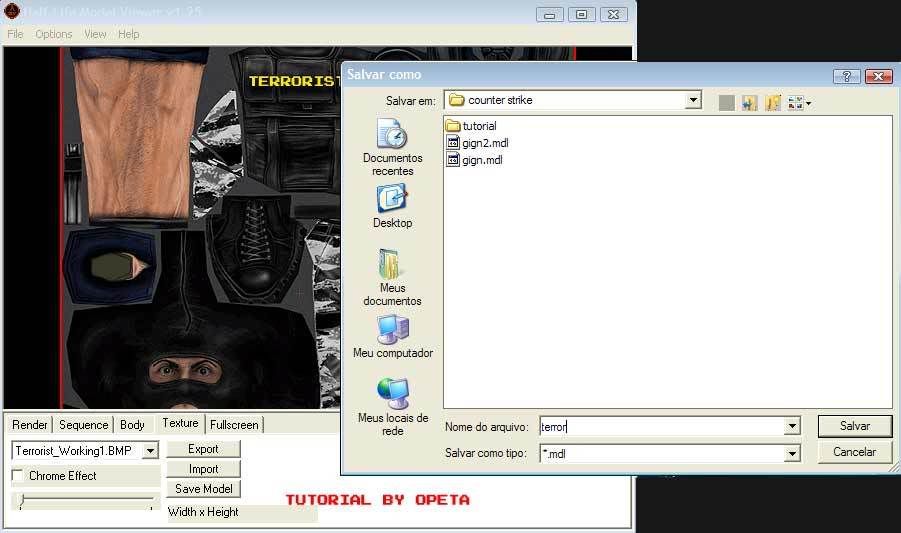Viewport: 901px width, 533px height.
Task: Switch to the Render tab
Action: pyautogui.click(x=30, y=424)
